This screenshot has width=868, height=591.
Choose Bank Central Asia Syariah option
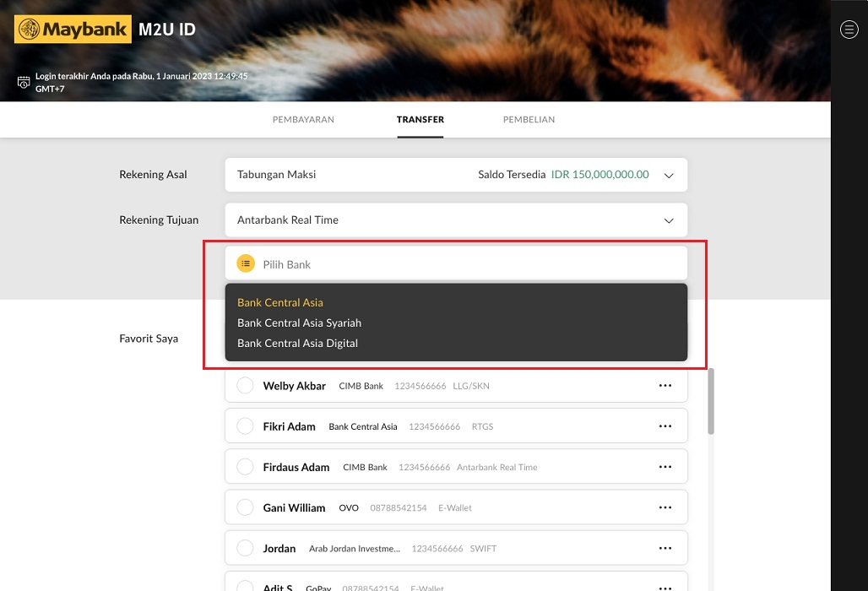pos(299,323)
